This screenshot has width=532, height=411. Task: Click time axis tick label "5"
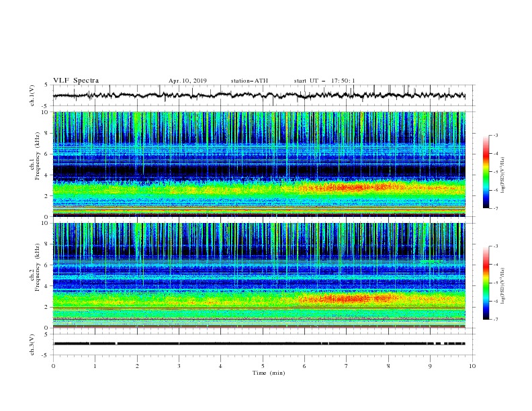click(x=263, y=366)
